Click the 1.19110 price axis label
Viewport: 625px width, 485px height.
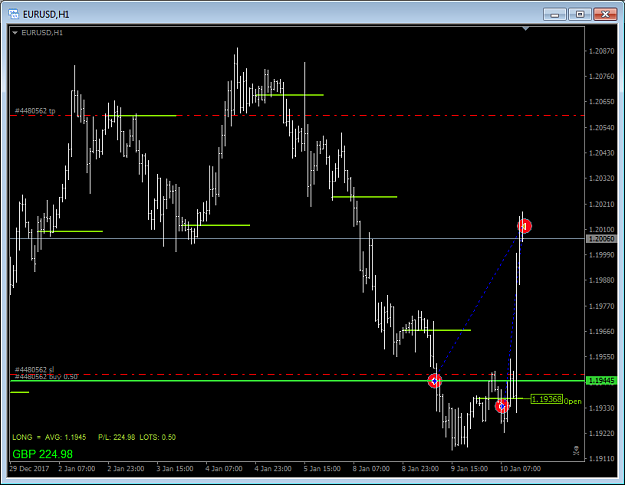point(602,459)
